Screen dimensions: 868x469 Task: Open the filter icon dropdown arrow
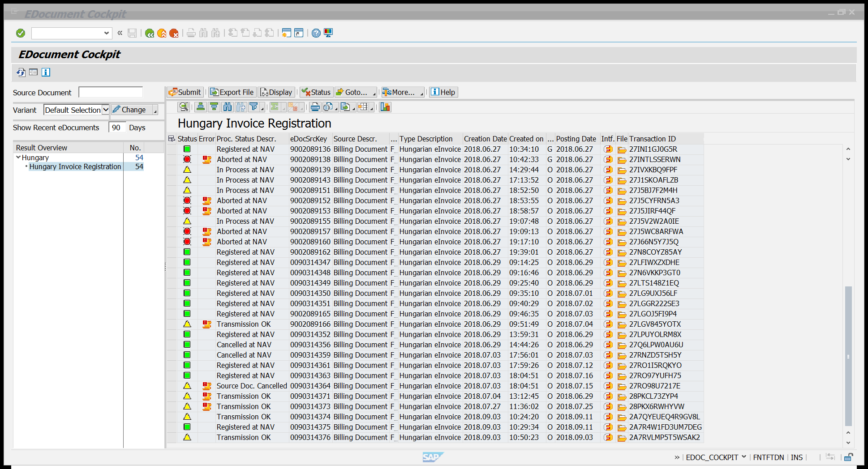(x=262, y=107)
